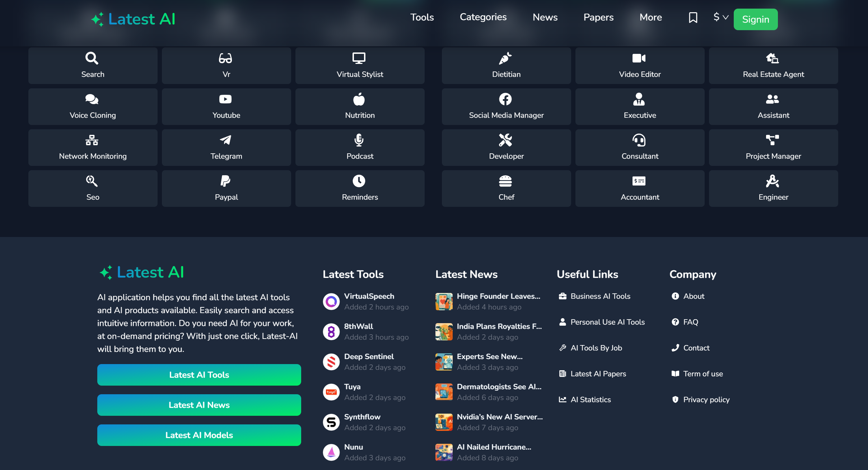Open Network Monitoring category

pos(93,148)
